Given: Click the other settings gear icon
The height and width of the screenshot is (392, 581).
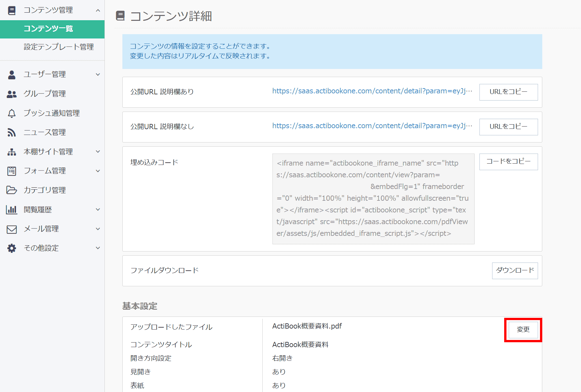Looking at the screenshot, I should click(12, 248).
